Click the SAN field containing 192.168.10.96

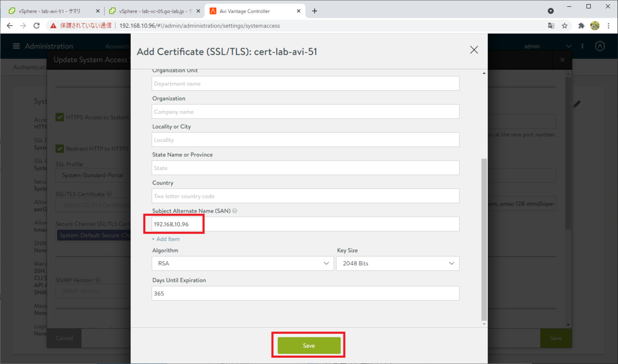(x=305, y=224)
